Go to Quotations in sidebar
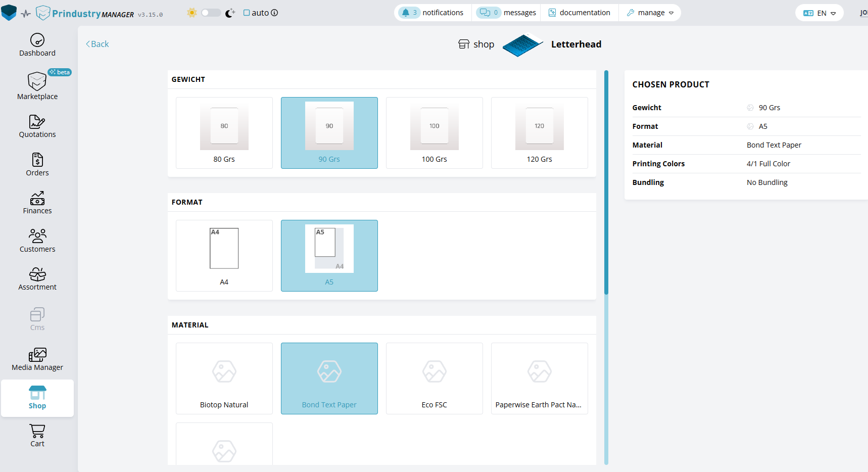Viewport: 868px width, 472px height. [x=37, y=126]
